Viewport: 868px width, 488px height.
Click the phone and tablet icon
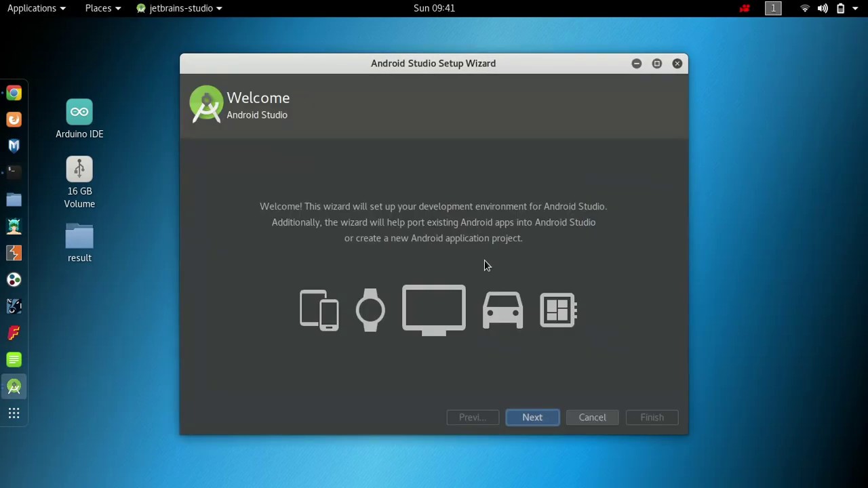[319, 310]
